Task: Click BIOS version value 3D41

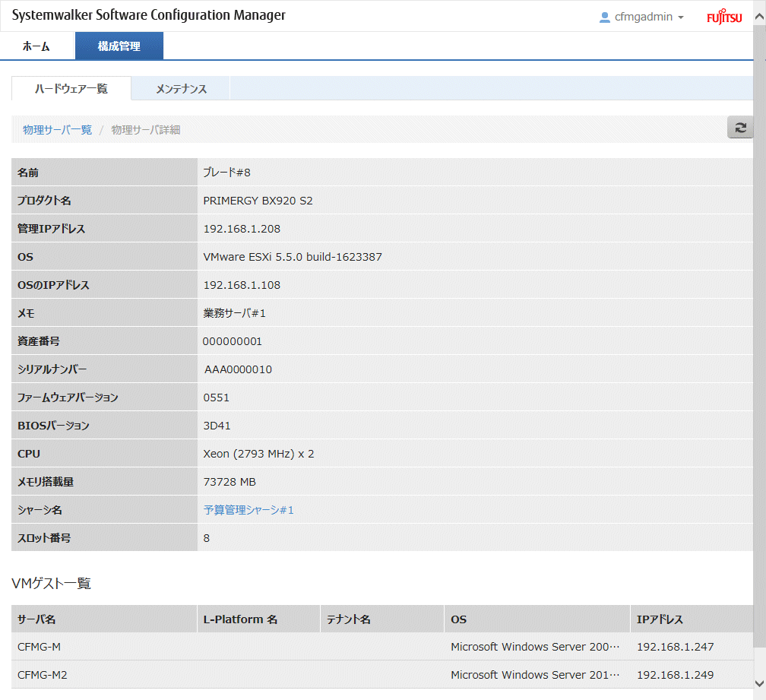Action: point(217,426)
